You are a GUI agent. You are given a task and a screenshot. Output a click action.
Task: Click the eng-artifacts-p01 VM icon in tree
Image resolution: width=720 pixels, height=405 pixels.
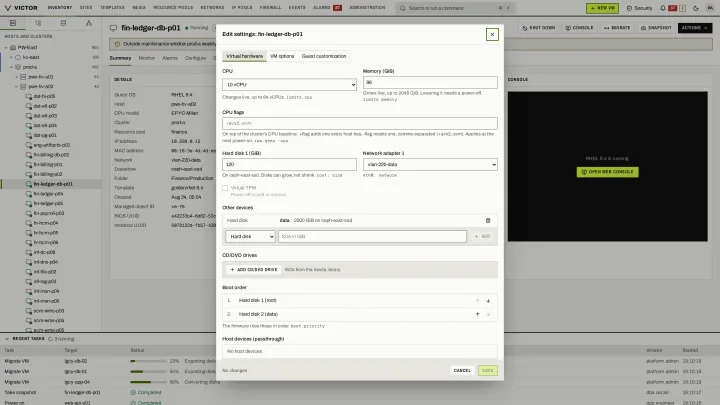(x=28, y=145)
